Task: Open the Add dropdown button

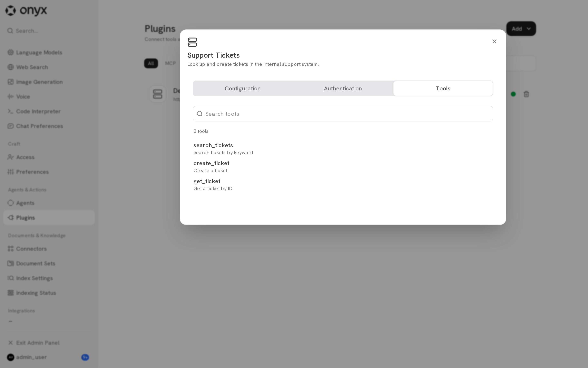Action: (x=521, y=29)
